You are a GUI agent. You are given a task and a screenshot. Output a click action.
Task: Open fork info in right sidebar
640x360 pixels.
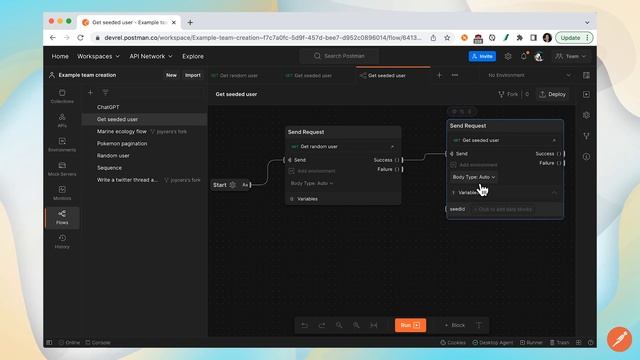click(587, 136)
